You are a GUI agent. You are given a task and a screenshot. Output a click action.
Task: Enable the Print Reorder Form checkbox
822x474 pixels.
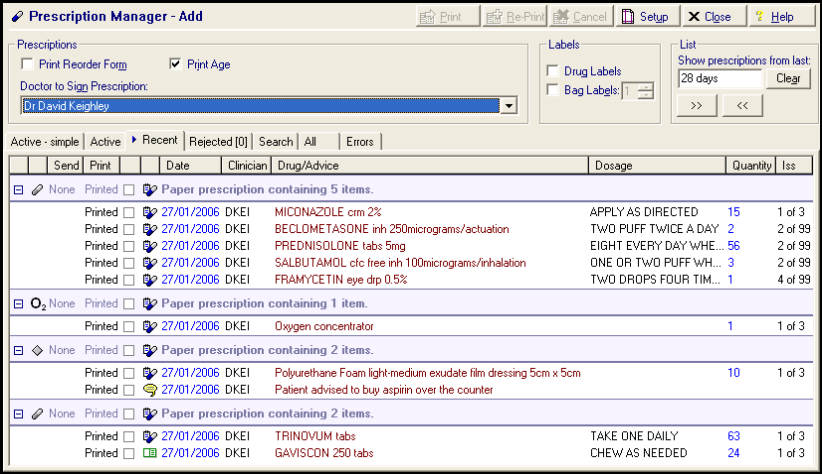pos(27,65)
